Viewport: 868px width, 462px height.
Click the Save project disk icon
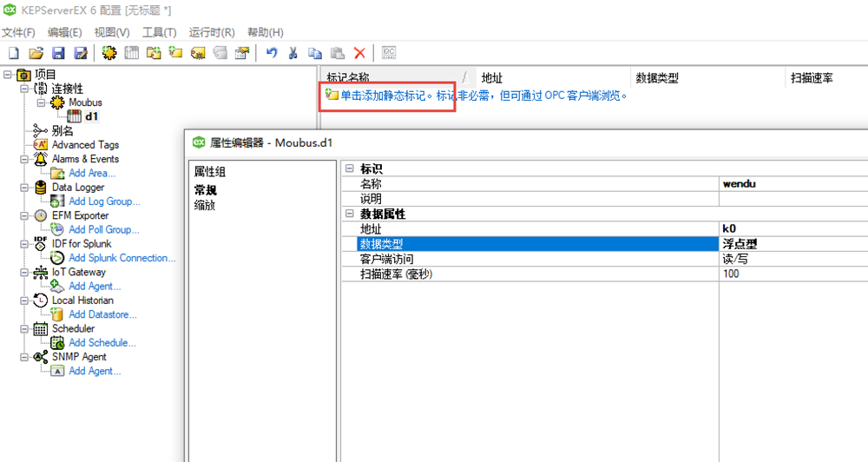[58, 53]
